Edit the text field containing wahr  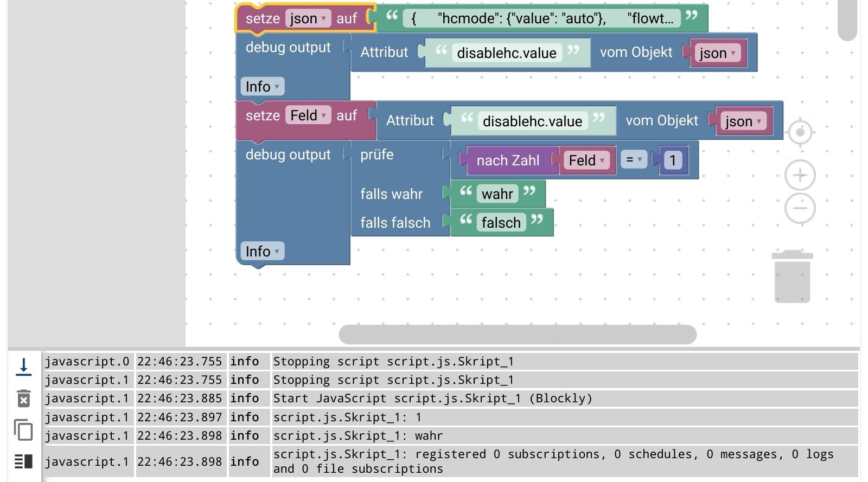[497, 194]
